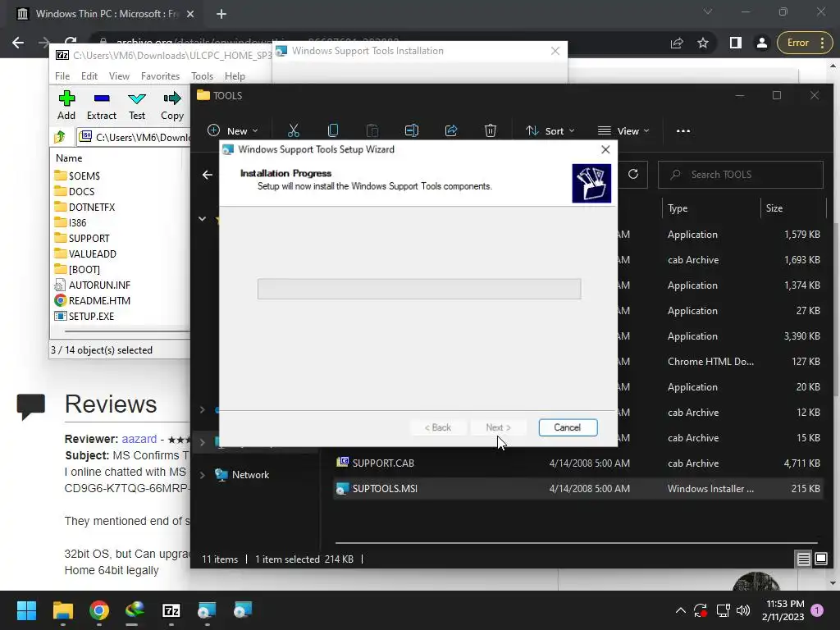The height and width of the screenshot is (630, 840).
Task: Open Chrome tab search dropdown arrow
Action: [x=708, y=11]
